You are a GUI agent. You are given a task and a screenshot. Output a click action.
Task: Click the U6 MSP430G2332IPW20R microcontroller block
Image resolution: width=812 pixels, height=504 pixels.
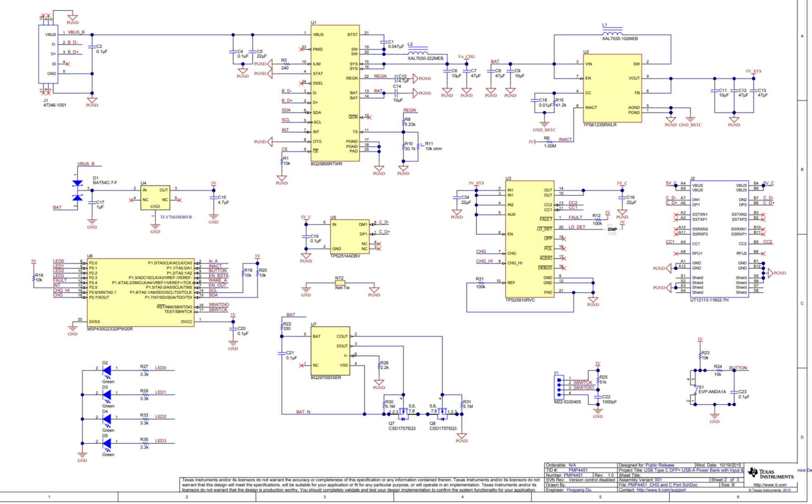pyautogui.click(x=141, y=293)
